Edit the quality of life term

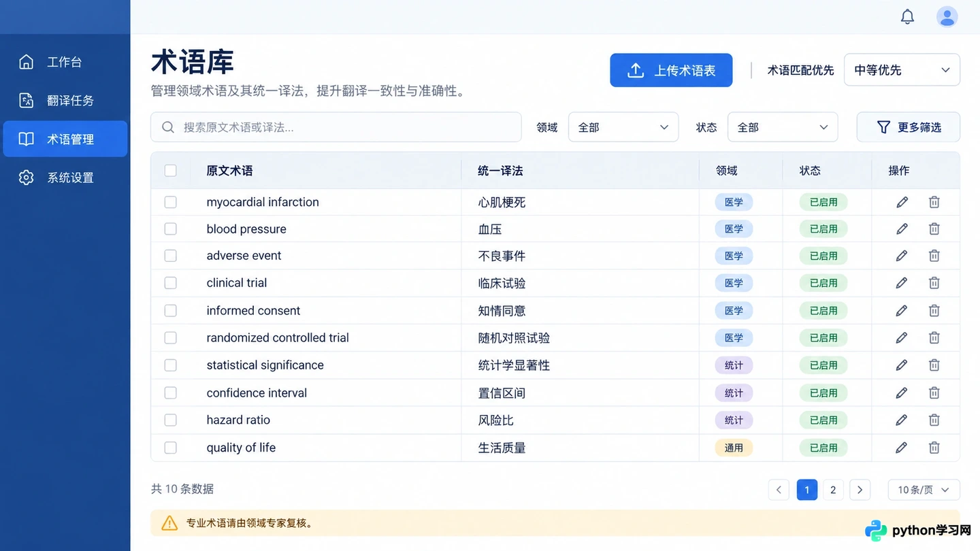902,448
